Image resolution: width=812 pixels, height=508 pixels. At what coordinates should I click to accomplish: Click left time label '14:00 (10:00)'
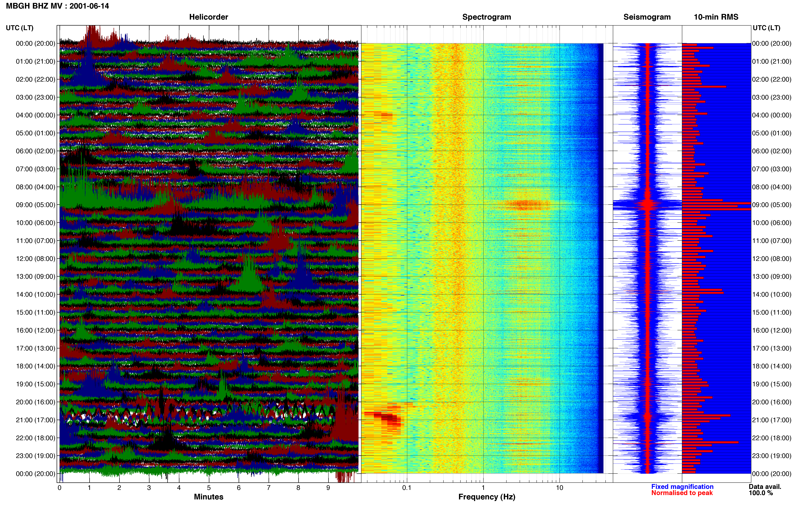point(36,295)
